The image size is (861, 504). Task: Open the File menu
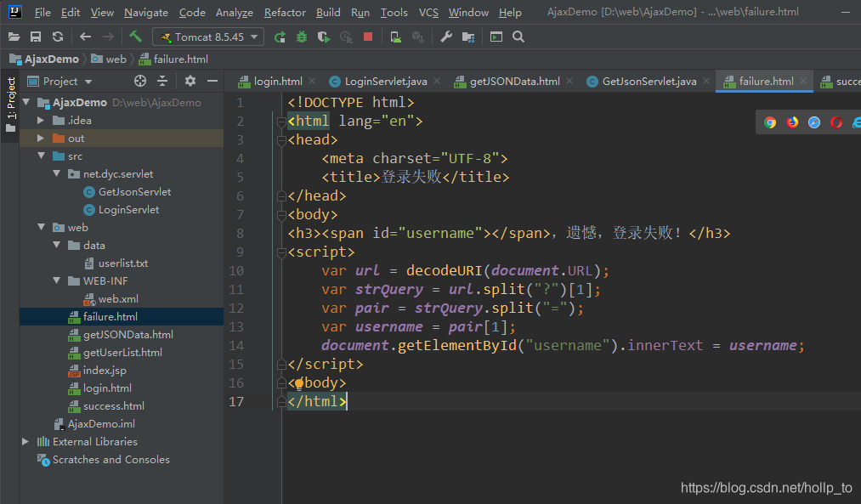coord(42,12)
